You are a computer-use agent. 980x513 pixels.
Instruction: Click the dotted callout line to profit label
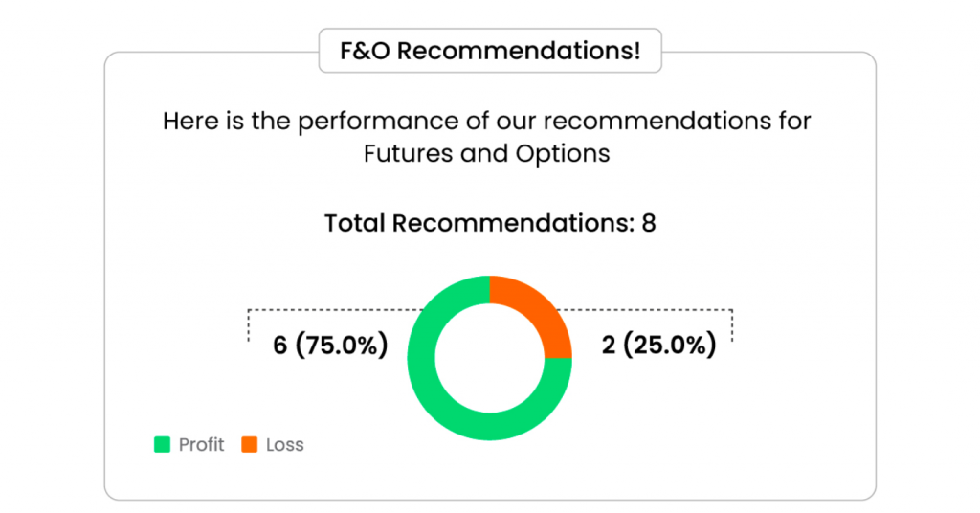(x=335, y=310)
